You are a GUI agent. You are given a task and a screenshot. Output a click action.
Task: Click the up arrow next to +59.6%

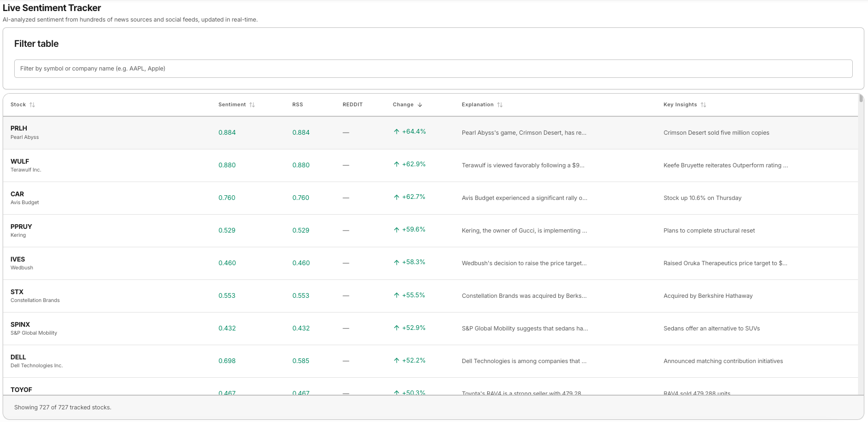(x=397, y=229)
